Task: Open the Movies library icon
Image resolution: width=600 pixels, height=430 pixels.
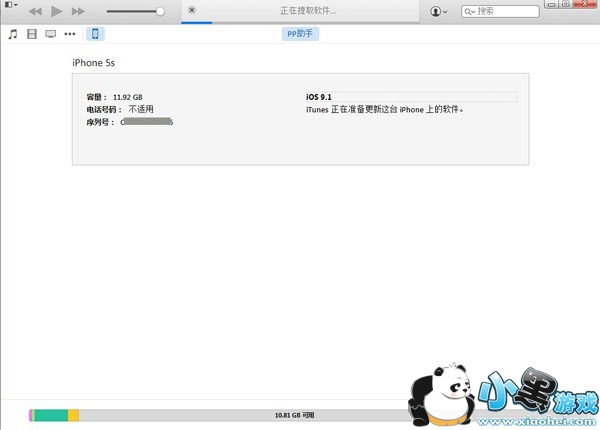Action: pos(32,34)
